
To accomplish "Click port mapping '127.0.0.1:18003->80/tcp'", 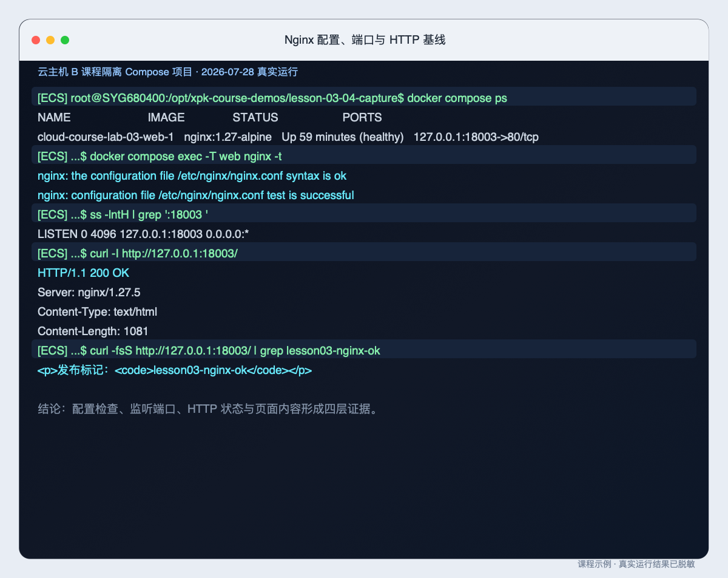I will coord(476,137).
